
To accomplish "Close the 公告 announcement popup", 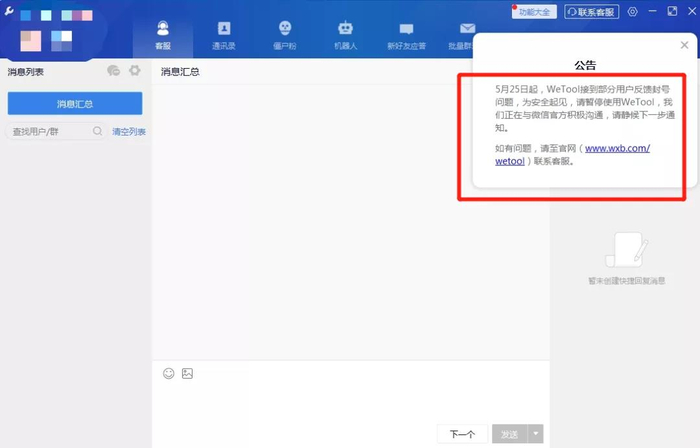I will pos(684,45).
